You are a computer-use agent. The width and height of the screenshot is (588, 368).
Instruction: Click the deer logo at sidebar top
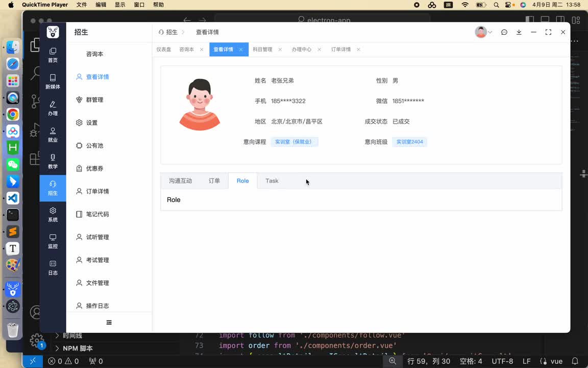point(53,32)
